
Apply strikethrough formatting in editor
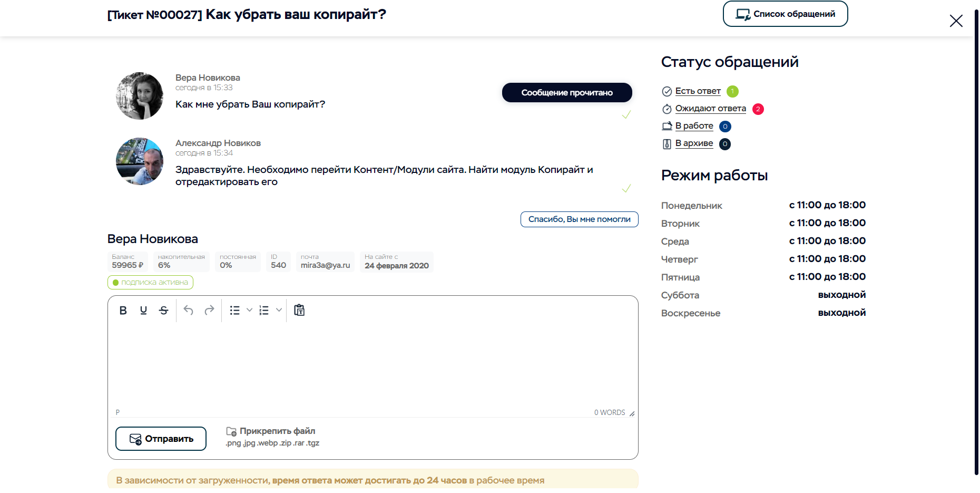(x=164, y=311)
